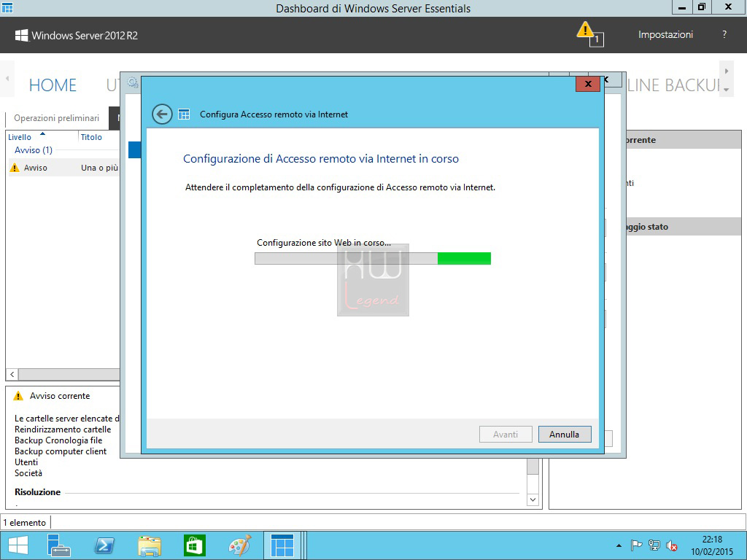Sort the list by Livello column

coord(20,137)
